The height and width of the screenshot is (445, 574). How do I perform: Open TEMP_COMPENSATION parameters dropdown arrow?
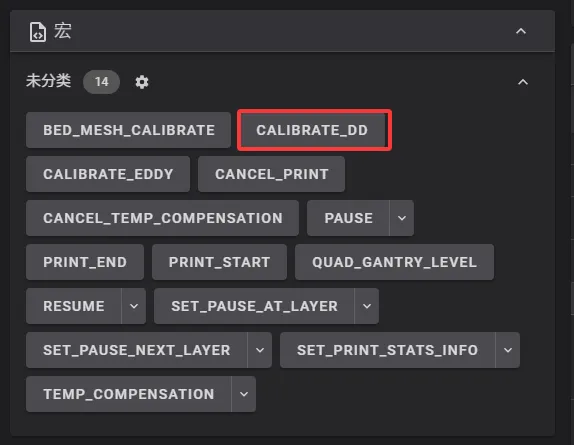[x=244, y=394]
